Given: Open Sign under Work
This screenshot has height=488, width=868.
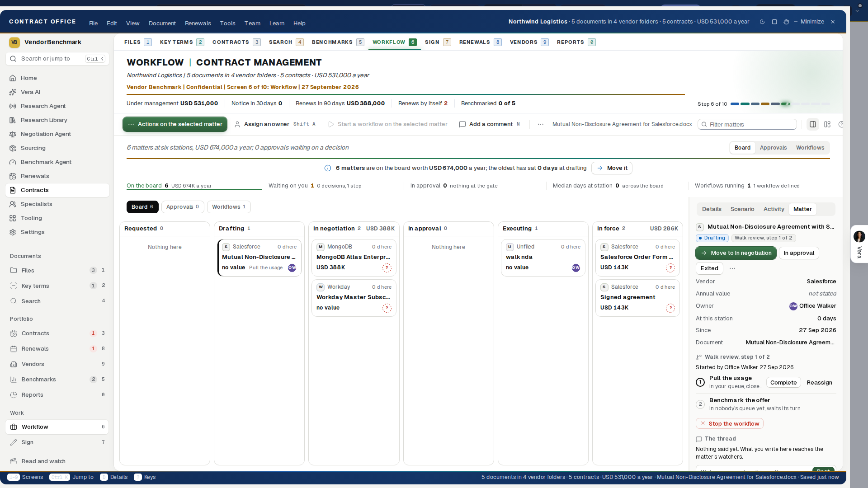Looking at the screenshot, I should (57, 442).
